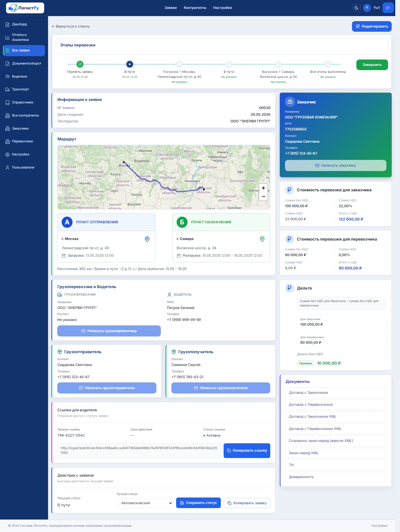Open Отчеты и Аналитика section

[x=24, y=37]
